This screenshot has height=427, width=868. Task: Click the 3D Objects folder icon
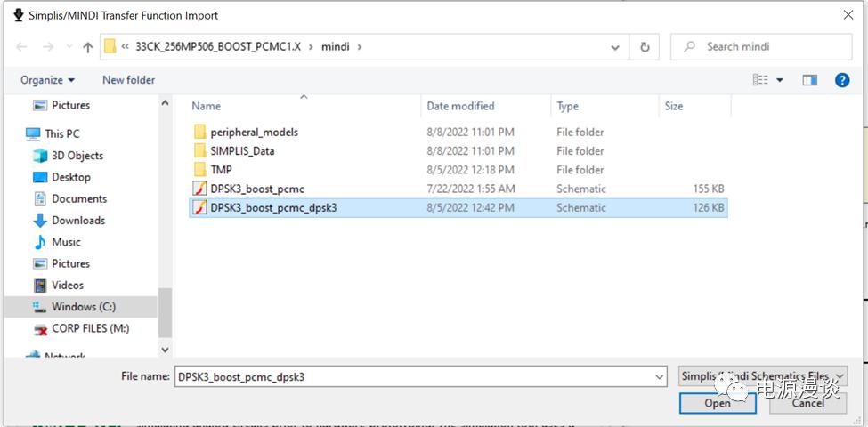(40, 156)
